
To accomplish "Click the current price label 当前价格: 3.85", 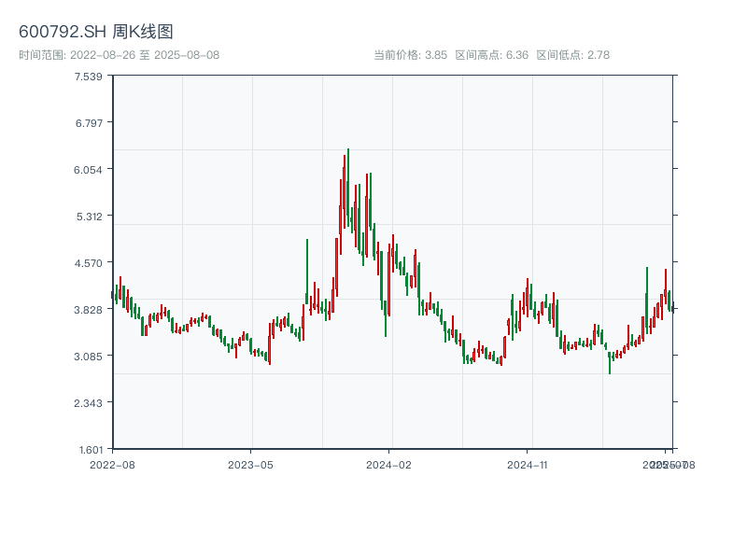I will tap(410, 55).
